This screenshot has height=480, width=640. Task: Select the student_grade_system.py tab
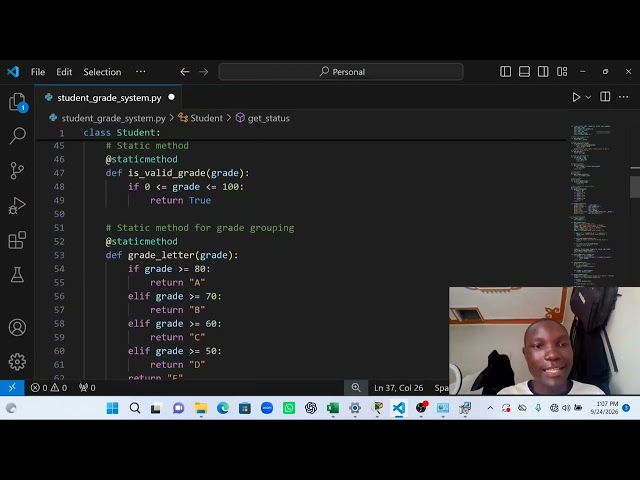[x=109, y=98]
